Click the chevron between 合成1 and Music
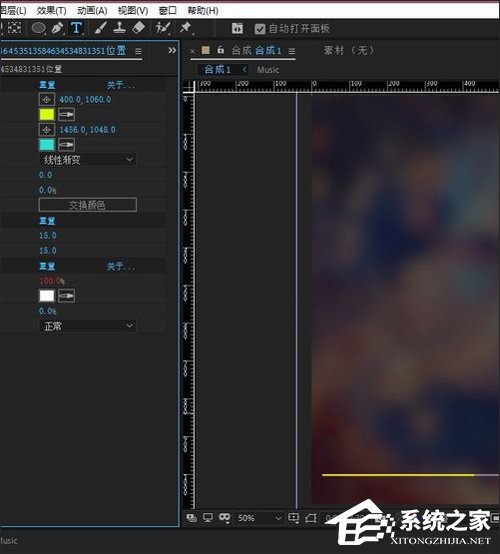 coord(245,70)
